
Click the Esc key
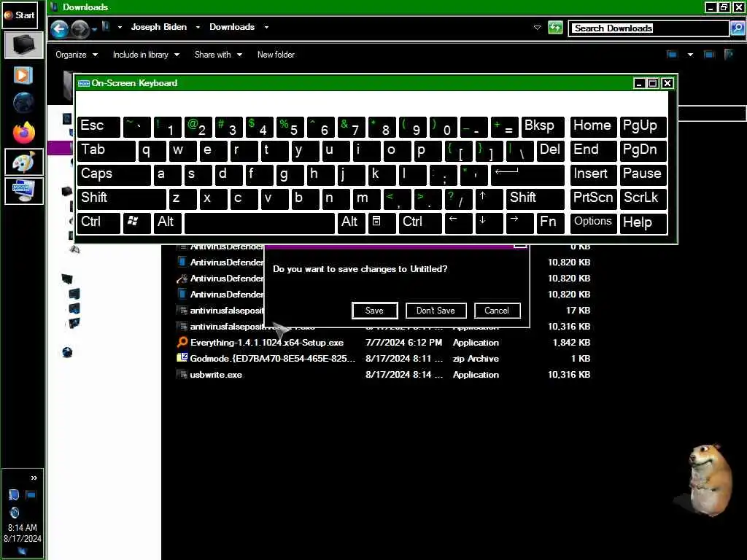point(98,126)
